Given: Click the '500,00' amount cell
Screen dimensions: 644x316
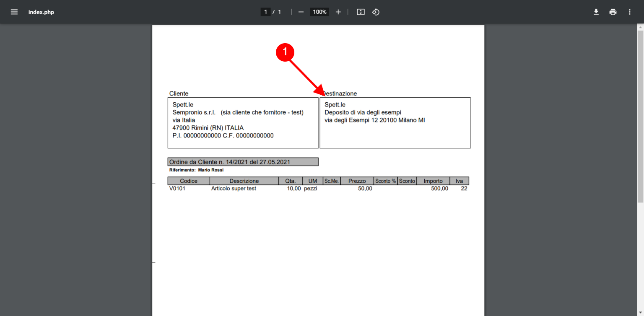Looking at the screenshot, I should tap(439, 189).
